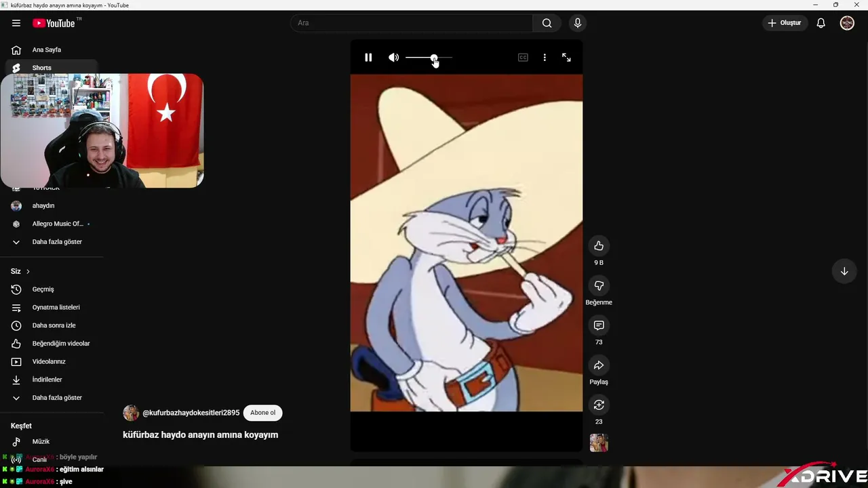Open the YouTube hamburger guide menu
The image size is (868, 488).
pyautogui.click(x=16, y=23)
